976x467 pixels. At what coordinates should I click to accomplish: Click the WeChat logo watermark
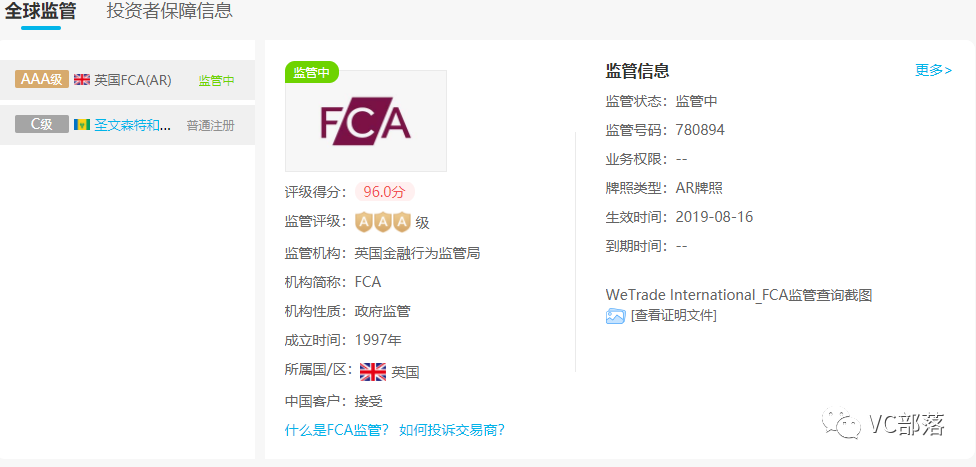pos(842,424)
